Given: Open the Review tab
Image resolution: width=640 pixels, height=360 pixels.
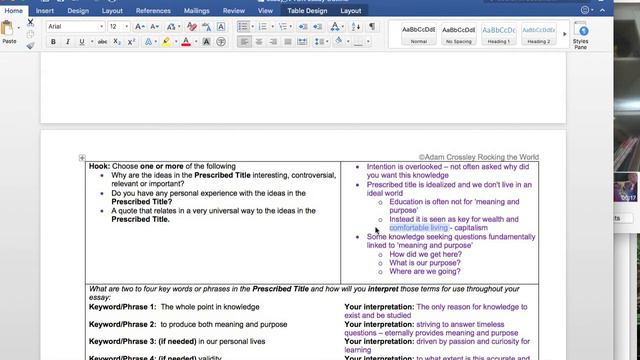Looking at the screenshot, I should 233,11.
